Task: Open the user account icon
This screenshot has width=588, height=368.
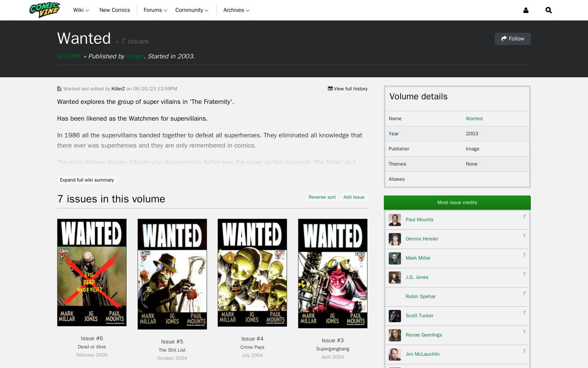Action: click(x=526, y=10)
